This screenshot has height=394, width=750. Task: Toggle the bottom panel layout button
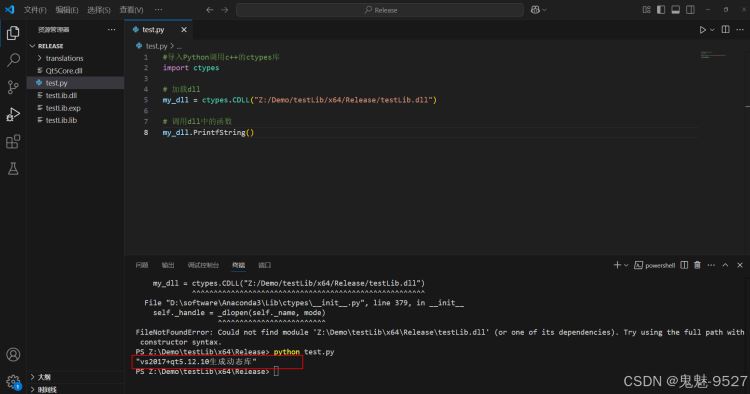[x=676, y=10]
